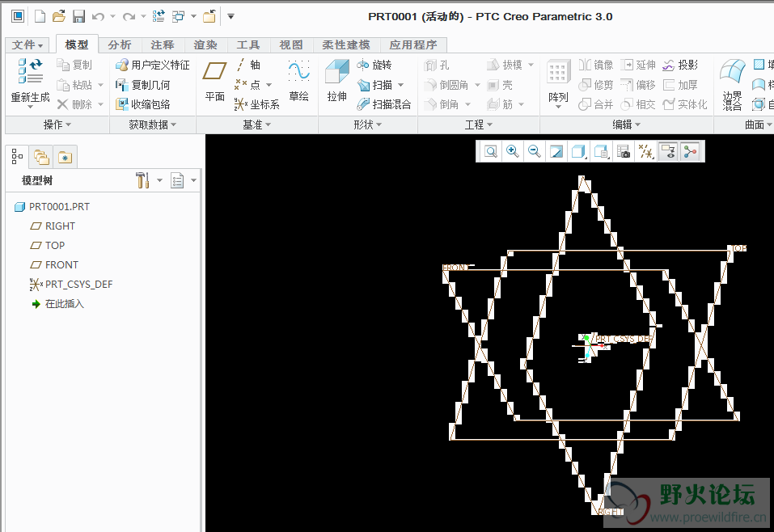
Task: Expand the 获取数据 group dropdown
Action: pyautogui.click(x=153, y=125)
